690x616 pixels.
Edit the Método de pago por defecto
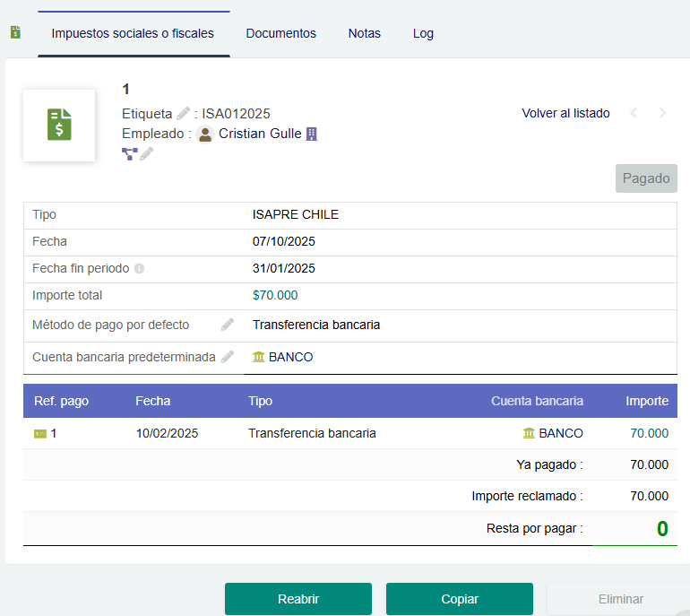[228, 325]
